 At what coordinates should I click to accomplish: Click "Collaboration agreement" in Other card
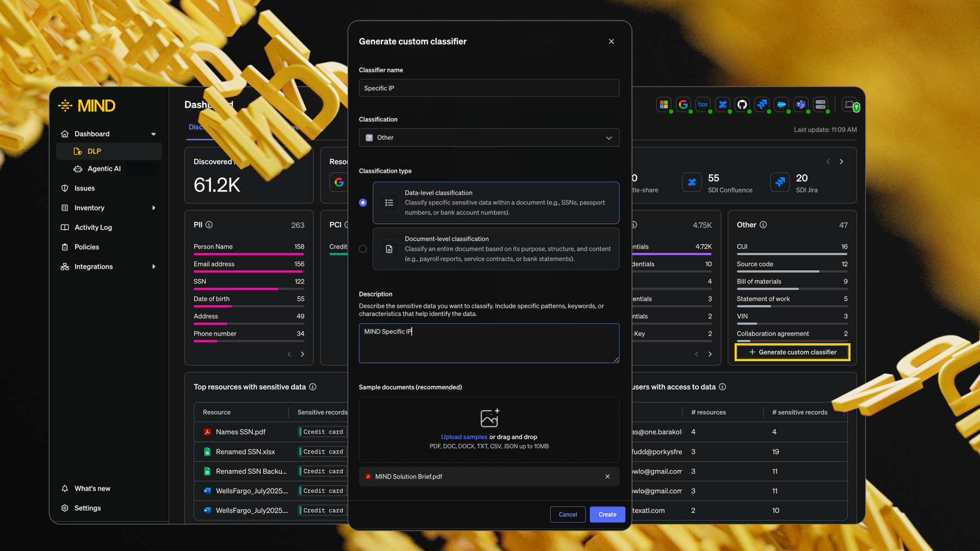773,333
